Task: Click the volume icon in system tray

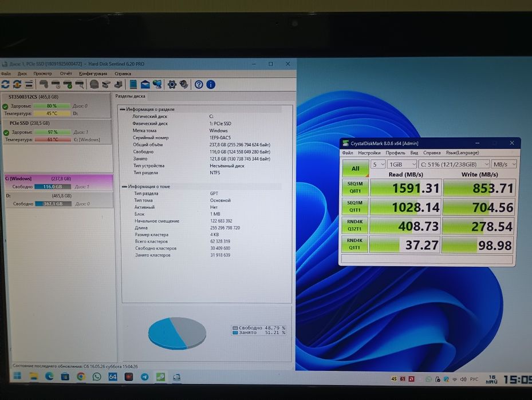Action: [x=463, y=379]
